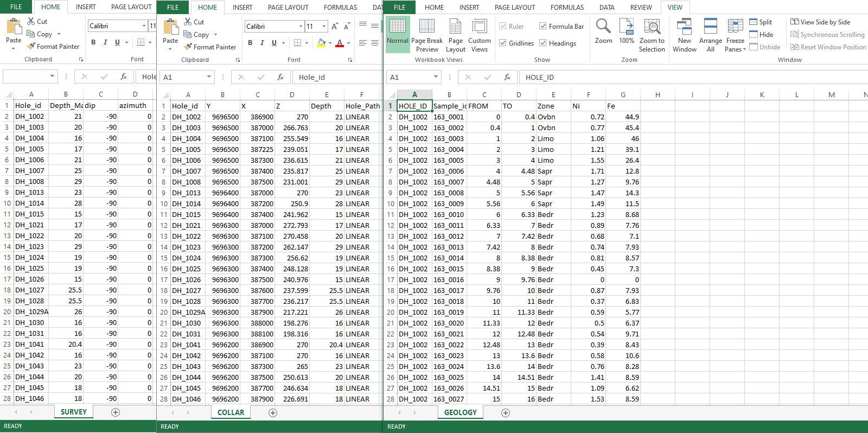The width and height of the screenshot is (868, 433).
Task: Uncheck the Formula Bar checkbox
Action: pos(543,26)
